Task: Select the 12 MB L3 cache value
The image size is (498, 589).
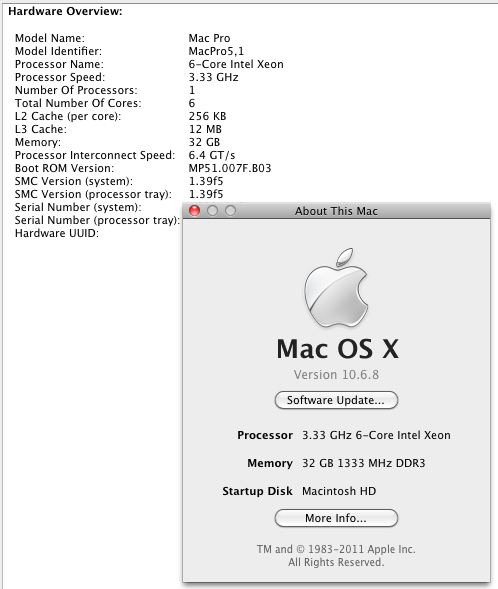Action: 205,129
